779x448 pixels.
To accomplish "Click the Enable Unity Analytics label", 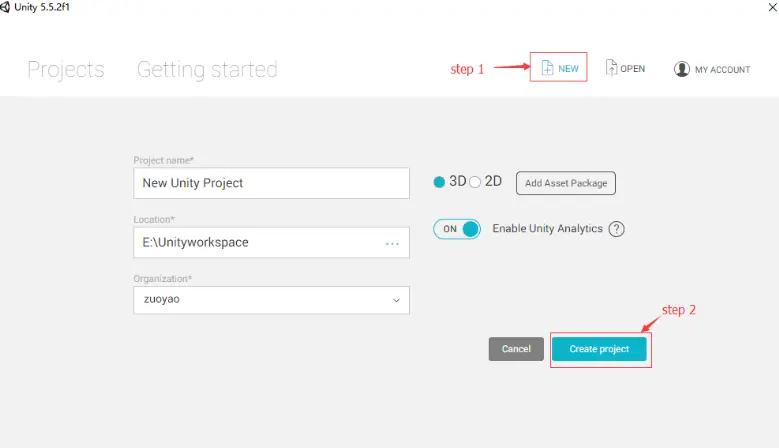I will [547, 228].
